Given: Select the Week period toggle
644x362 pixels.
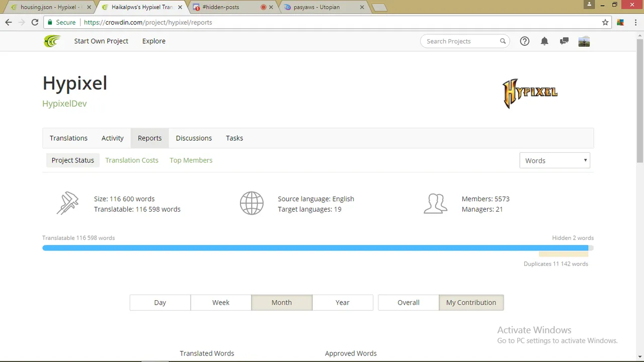Looking at the screenshot, I should 221,302.
